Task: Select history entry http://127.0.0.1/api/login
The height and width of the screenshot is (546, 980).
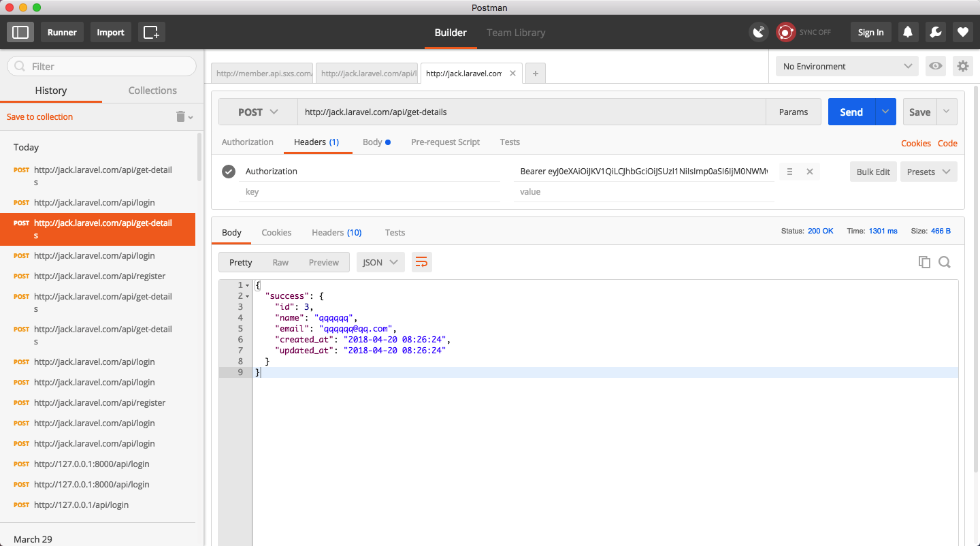Action: point(81,504)
